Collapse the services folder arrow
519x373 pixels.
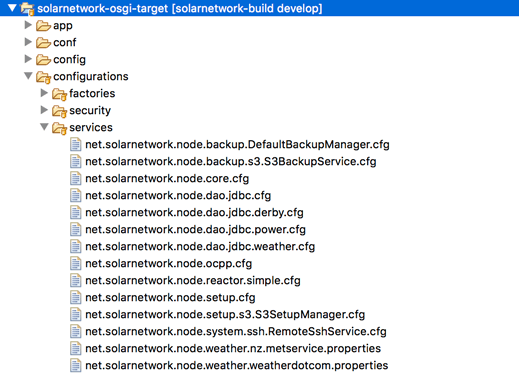pyautogui.click(x=44, y=127)
